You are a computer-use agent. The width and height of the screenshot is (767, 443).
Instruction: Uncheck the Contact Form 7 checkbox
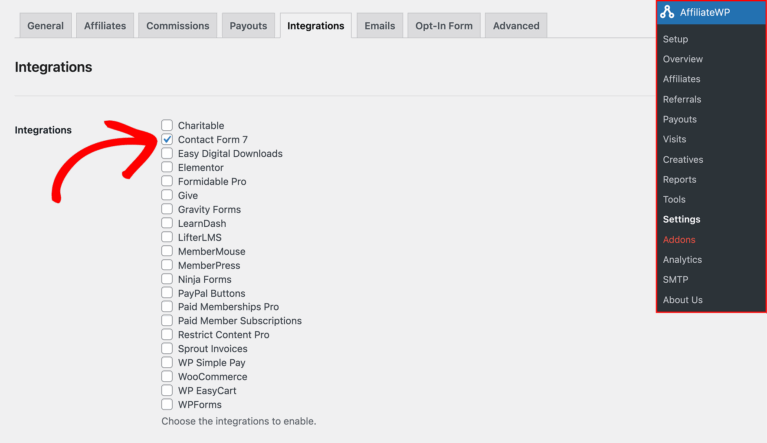pyautogui.click(x=167, y=139)
